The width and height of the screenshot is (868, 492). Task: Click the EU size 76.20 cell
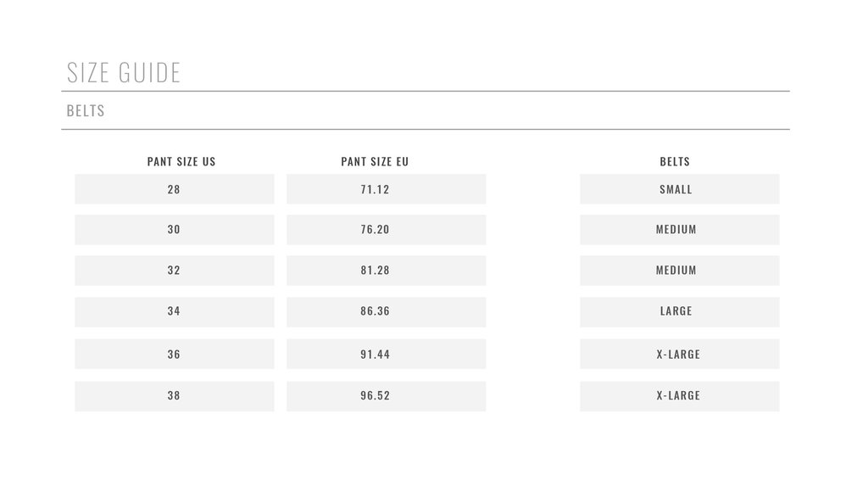click(x=387, y=230)
